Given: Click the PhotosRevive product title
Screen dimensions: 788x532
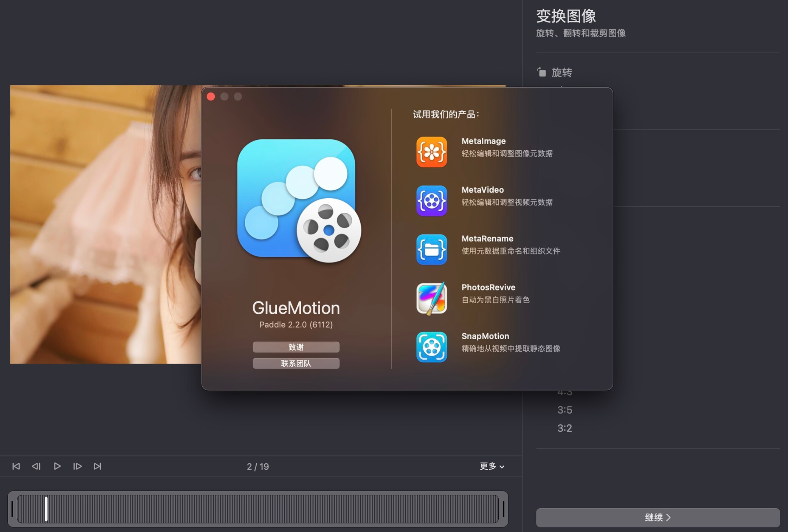Looking at the screenshot, I should tap(488, 287).
